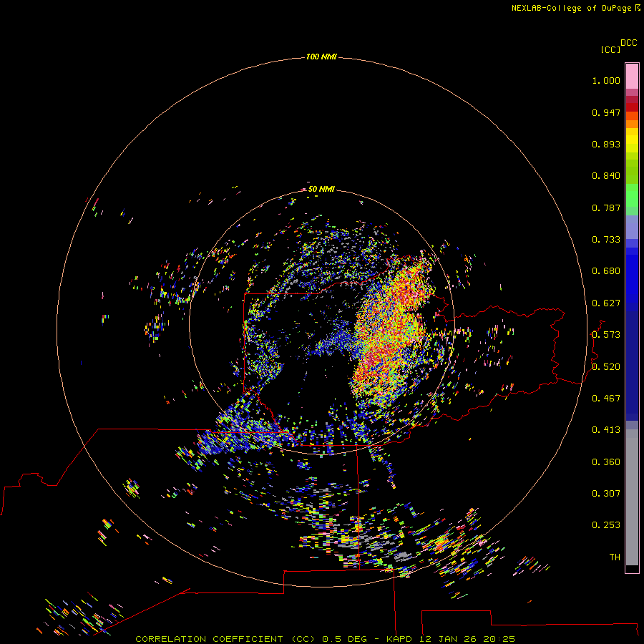Click the 0.947 color scale value
Image resolution: width=644 pixels, height=644 pixels.
pyautogui.click(x=606, y=112)
